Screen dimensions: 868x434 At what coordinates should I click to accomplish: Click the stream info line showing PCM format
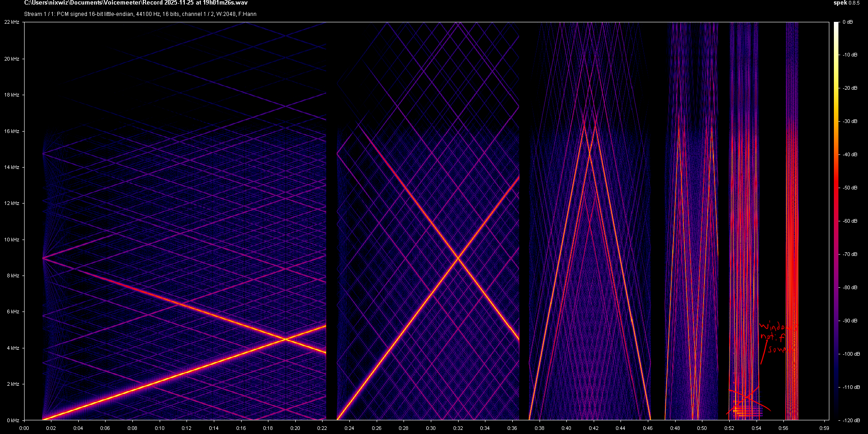[x=140, y=14]
